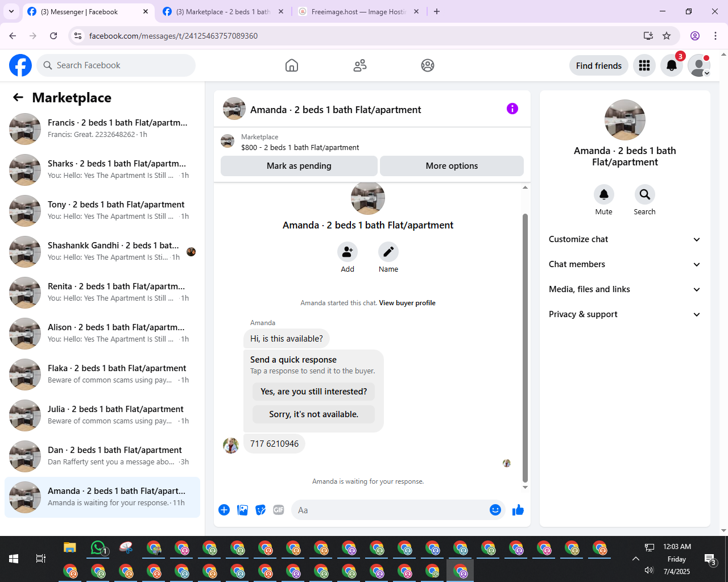Click More options for the listing
The width and height of the screenshot is (728, 582).
coord(452,166)
